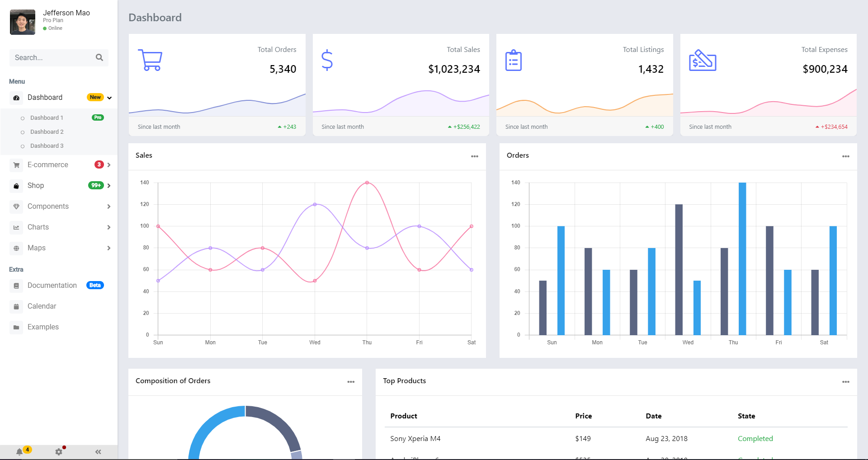This screenshot has height=460, width=868.
Task: Click the Components gem icon
Action: coord(16,207)
